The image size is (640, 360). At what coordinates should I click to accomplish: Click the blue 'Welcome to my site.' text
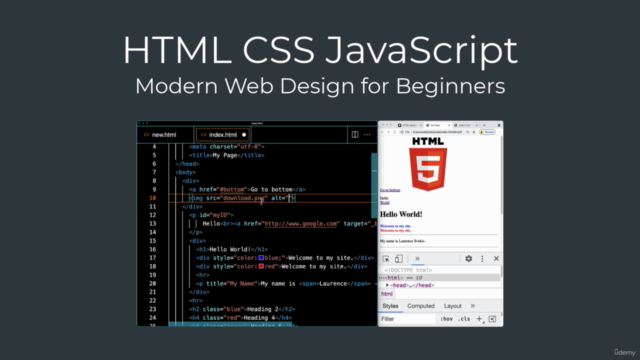(395, 226)
